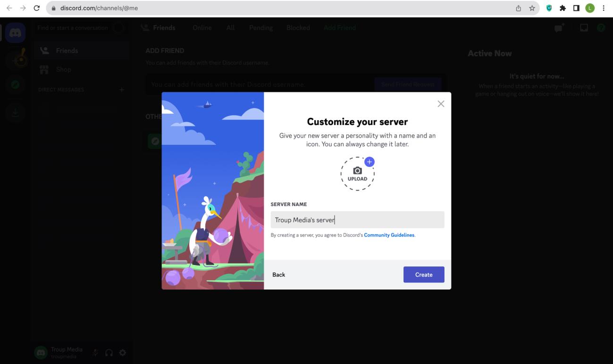Image resolution: width=613 pixels, height=364 pixels.
Task: Close the Customize your server dialog
Action: (441, 104)
